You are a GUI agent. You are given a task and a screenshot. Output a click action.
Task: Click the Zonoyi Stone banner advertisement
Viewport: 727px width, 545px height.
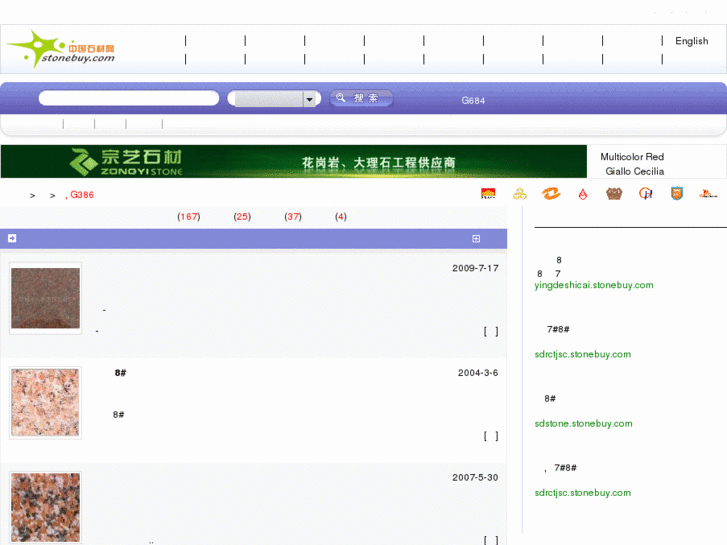[x=293, y=161]
